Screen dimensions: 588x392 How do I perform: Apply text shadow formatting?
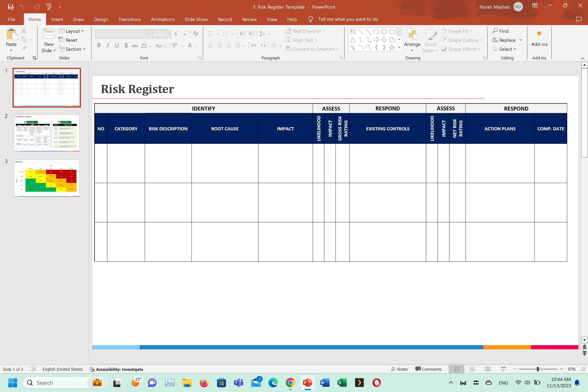126,45
